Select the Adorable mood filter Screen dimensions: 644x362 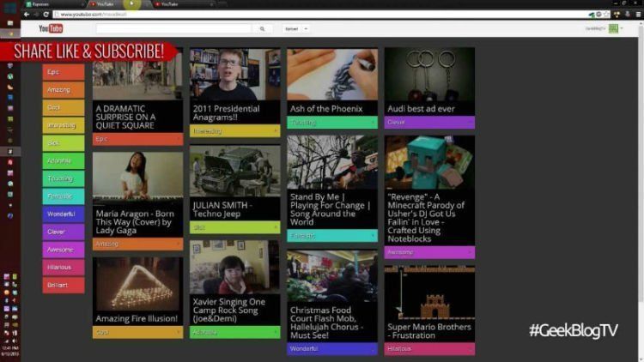tap(64, 160)
